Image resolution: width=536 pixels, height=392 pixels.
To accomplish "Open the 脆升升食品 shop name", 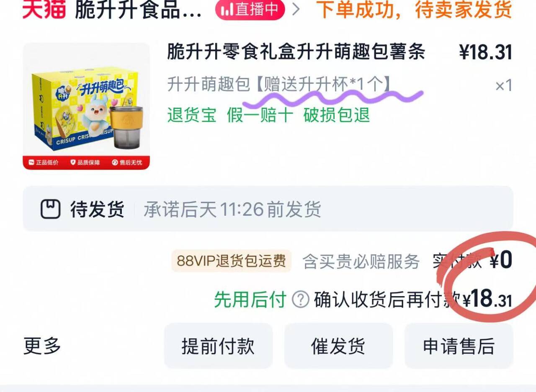I will coord(138,10).
